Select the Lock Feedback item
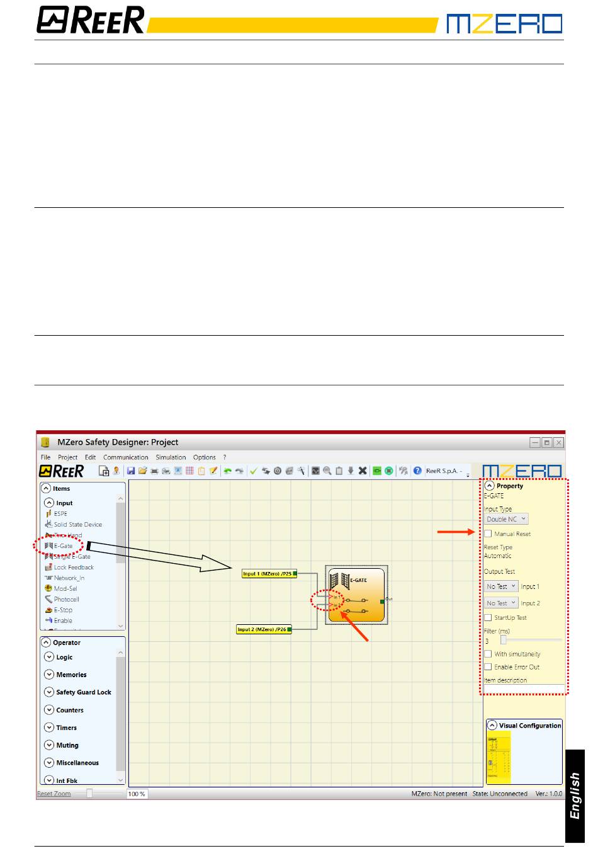The height and width of the screenshot is (868, 598). (69, 567)
